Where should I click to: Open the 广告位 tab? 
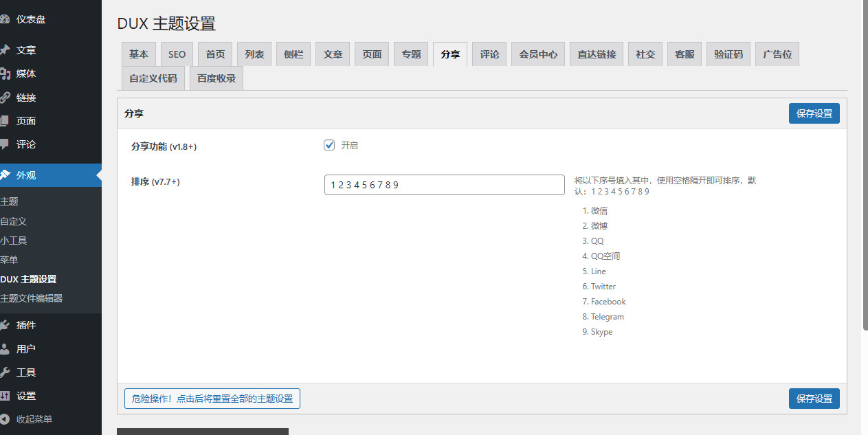777,54
